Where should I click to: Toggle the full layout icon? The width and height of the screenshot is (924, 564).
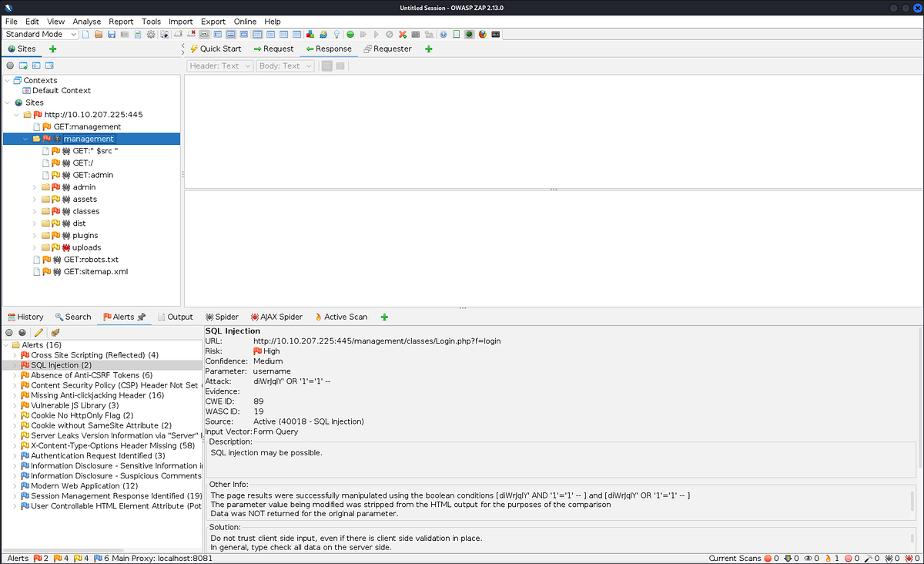[x=244, y=35]
